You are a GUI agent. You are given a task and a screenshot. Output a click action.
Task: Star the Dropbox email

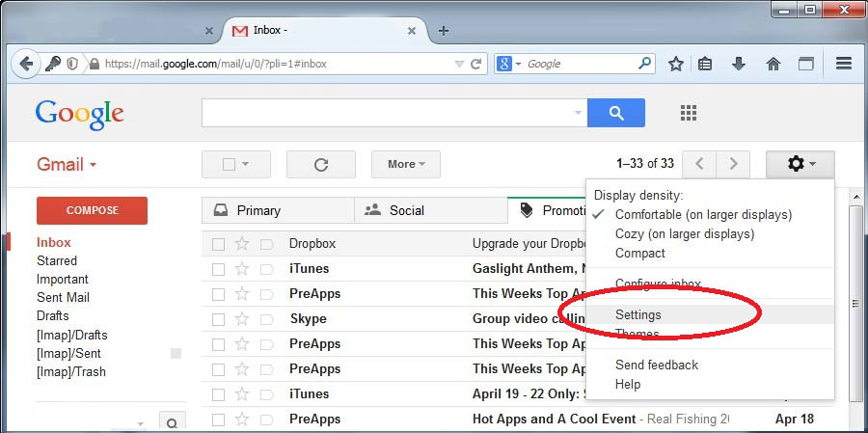click(242, 244)
